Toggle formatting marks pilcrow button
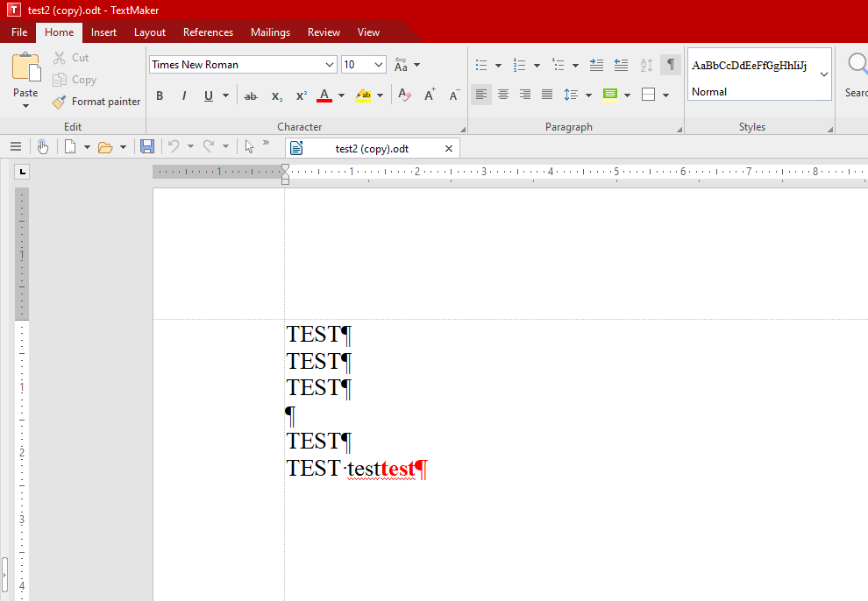Screen dimensions: 868x601 pos(671,65)
